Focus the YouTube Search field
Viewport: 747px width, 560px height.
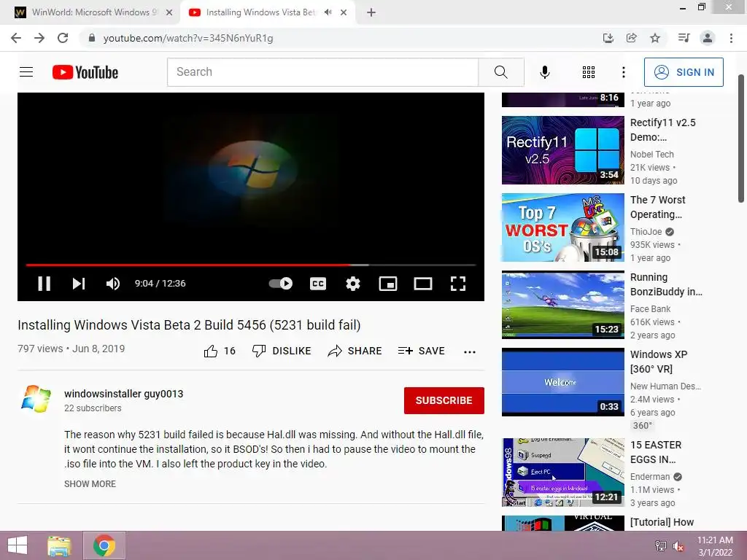coord(322,72)
